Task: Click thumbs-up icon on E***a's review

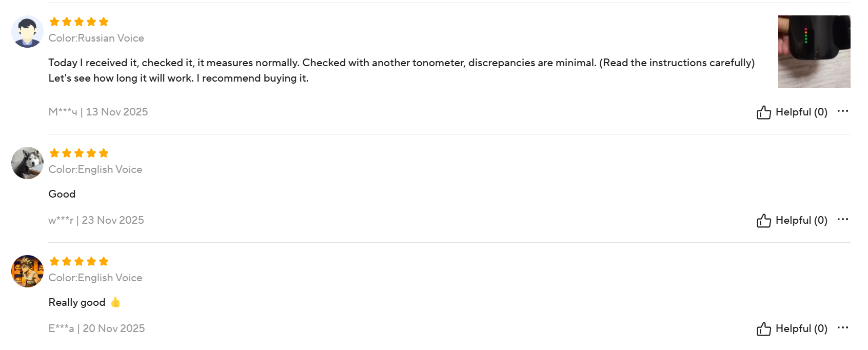Action: [x=763, y=329]
